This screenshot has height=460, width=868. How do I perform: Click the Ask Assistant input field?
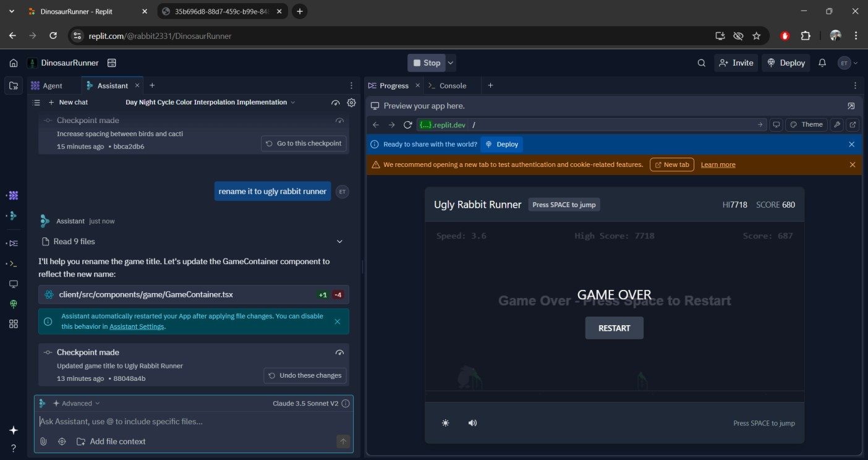tap(185, 421)
